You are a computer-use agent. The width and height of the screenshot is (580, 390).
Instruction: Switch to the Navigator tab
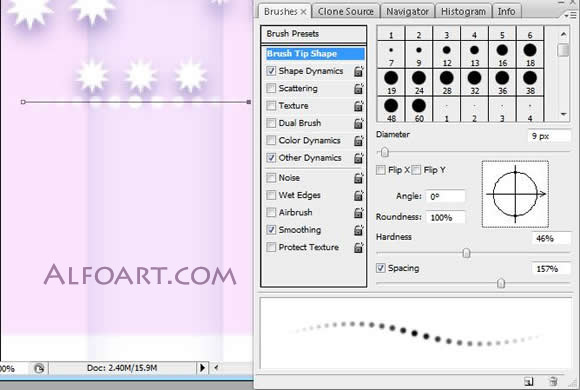pyautogui.click(x=407, y=12)
